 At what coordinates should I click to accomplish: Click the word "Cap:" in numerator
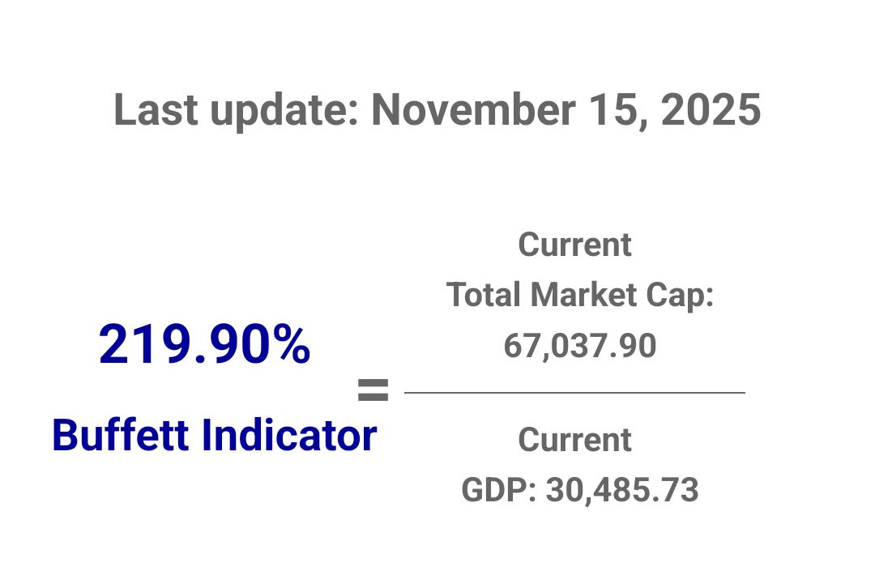pos(686,296)
